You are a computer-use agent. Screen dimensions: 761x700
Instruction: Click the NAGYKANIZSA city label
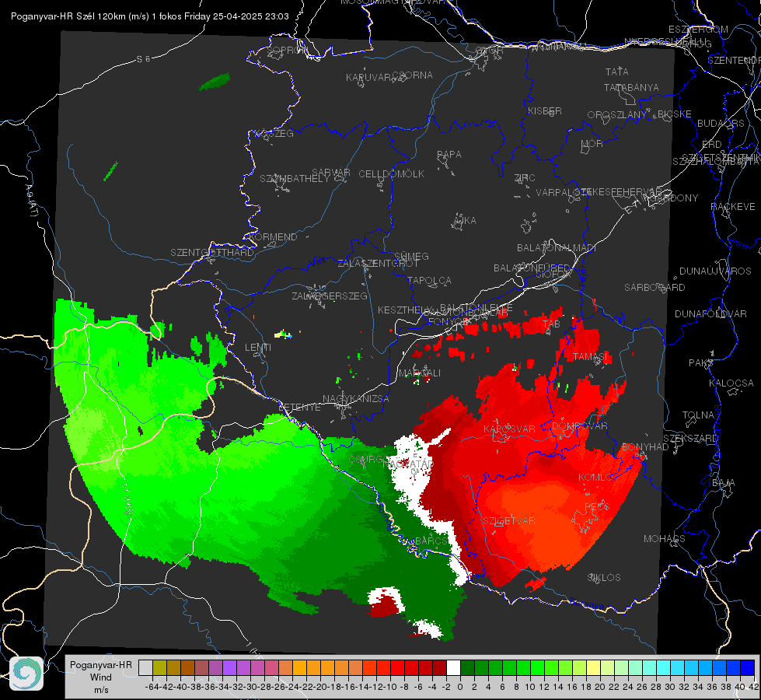(356, 399)
